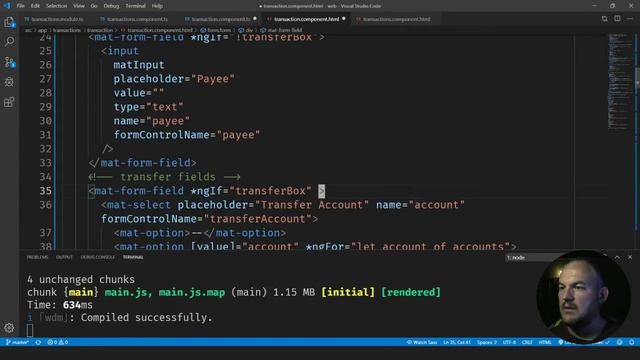Open the Edit menu
The image size is (640, 360).
(35, 6)
